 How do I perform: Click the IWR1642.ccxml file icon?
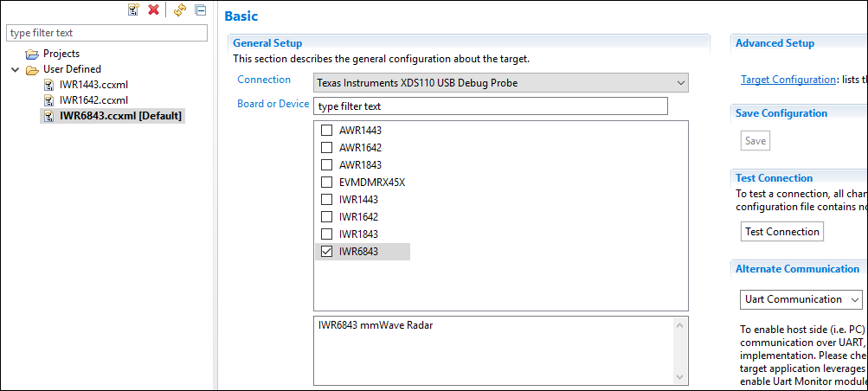(x=49, y=100)
